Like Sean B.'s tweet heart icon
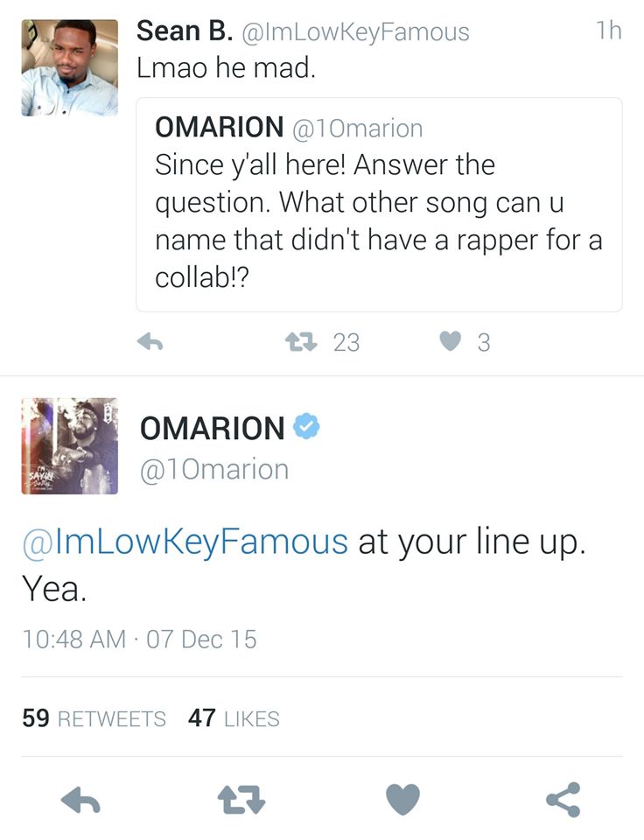This screenshot has width=644, height=840. click(450, 341)
